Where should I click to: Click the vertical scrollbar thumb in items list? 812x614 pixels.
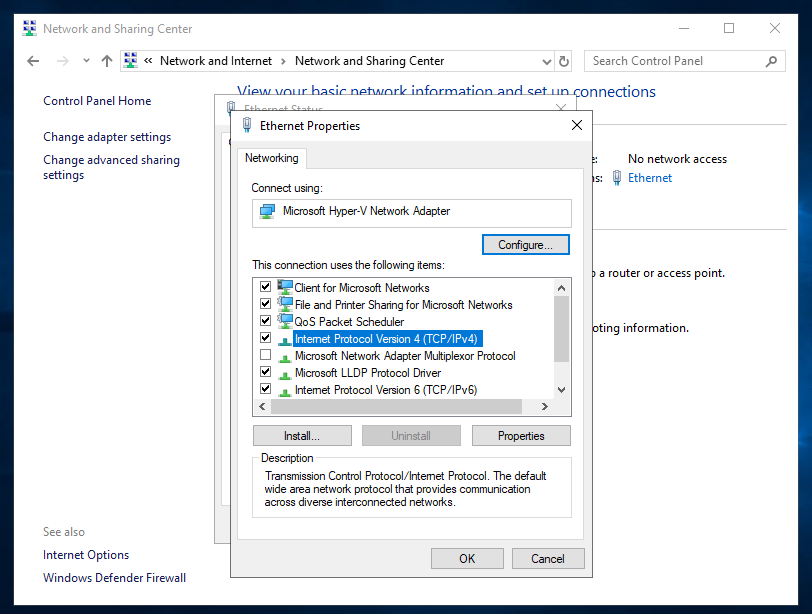(x=561, y=329)
